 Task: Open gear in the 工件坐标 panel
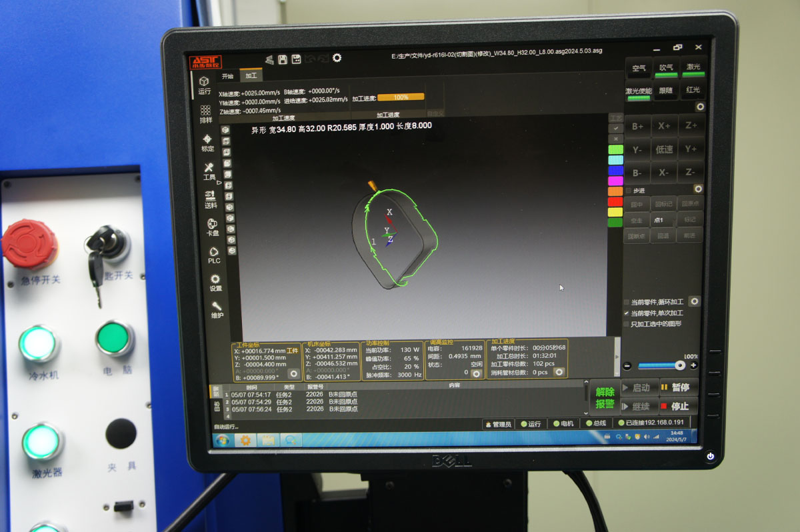[293, 374]
